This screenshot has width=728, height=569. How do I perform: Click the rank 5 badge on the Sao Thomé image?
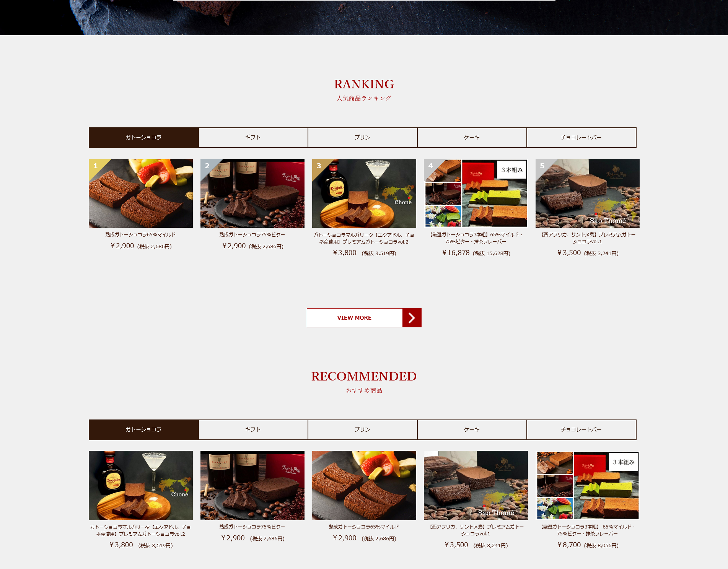pyautogui.click(x=542, y=166)
